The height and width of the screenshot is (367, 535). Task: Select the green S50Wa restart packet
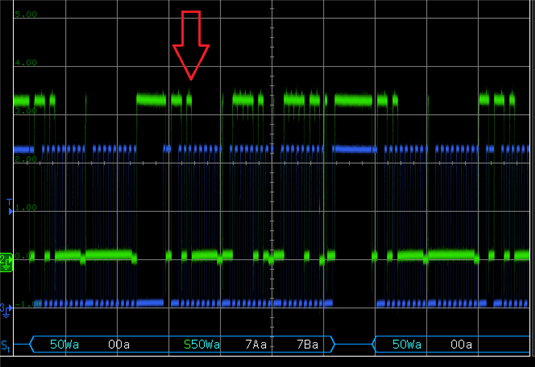pyautogui.click(x=202, y=344)
